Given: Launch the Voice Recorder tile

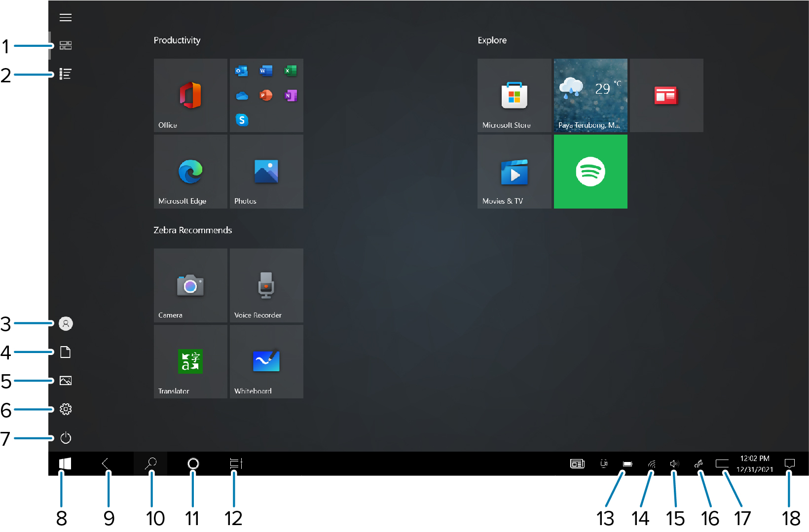Looking at the screenshot, I should point(266,285).
